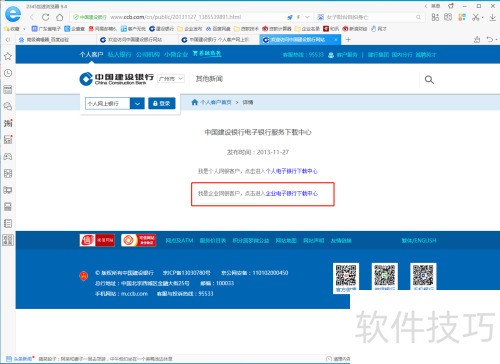Click the magnifier in the browser search box
The height and width of the screenshot is (364, 500).
pyautogui.click(x=418, y=17)
